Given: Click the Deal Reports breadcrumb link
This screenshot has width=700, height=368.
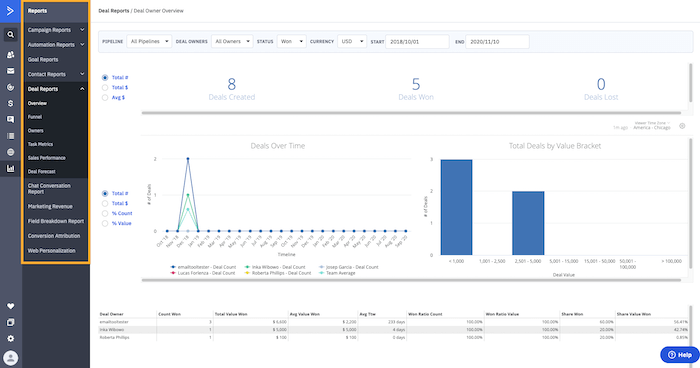Looking at the screenshot, I should [x=114, y=11].
